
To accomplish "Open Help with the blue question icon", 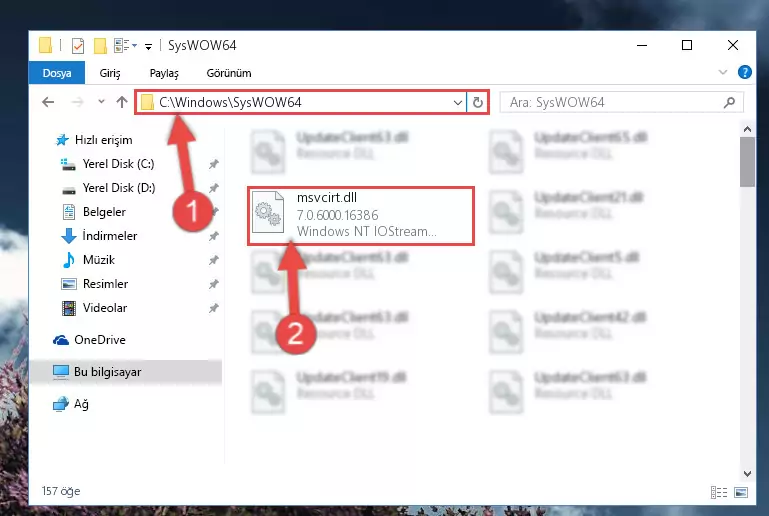I will point(744,72).
